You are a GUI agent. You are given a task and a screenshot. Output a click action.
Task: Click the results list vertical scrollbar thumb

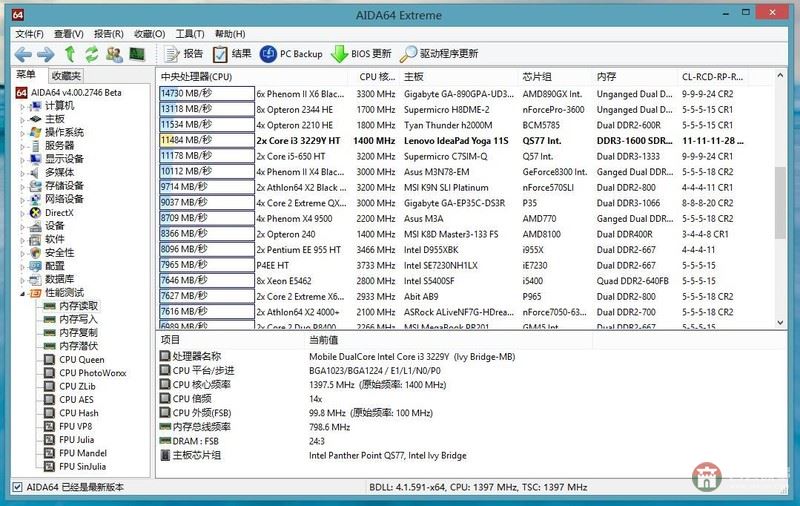point(780,202)
